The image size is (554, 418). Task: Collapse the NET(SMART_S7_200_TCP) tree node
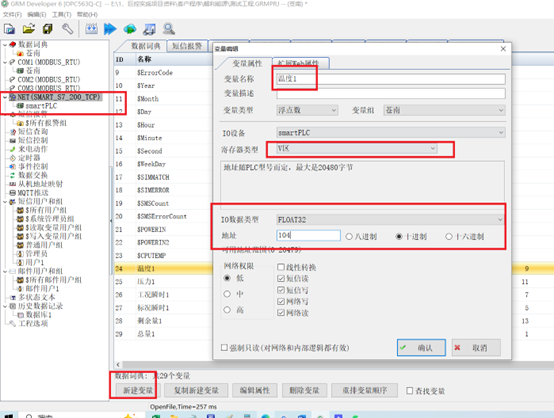coord(5,97)
